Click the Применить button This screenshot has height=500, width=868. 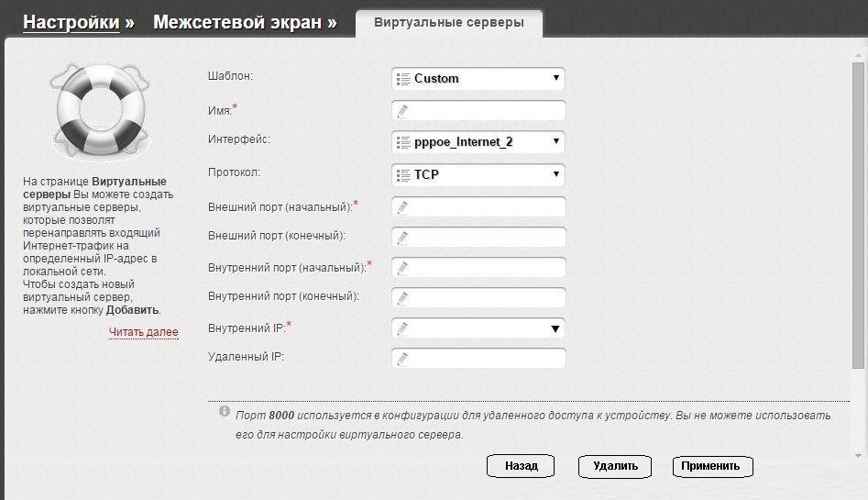[x=711, y=466]
